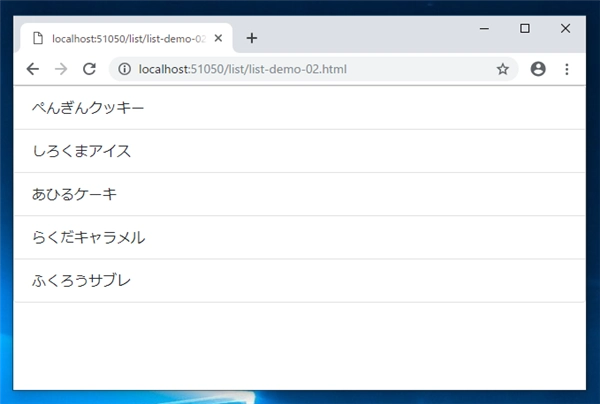Reload the current page

90,69
